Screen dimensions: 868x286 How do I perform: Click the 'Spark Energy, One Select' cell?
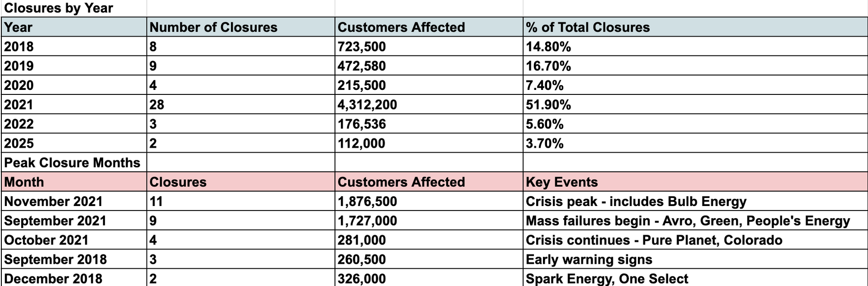click(x=607, y=279)
